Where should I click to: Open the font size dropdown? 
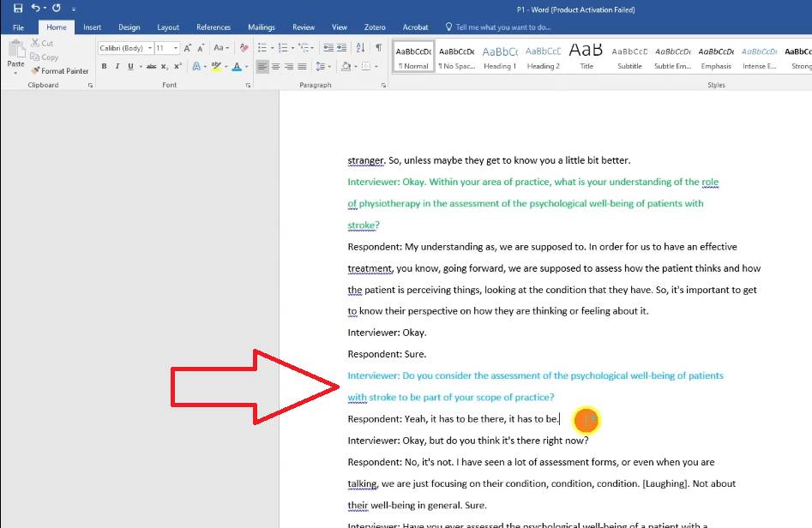point(176,48)
